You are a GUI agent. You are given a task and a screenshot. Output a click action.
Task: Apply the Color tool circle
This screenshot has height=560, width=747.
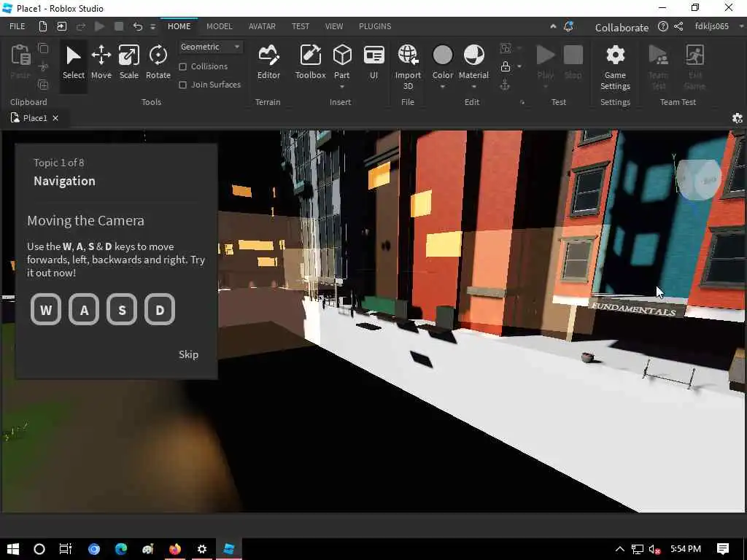443,55
